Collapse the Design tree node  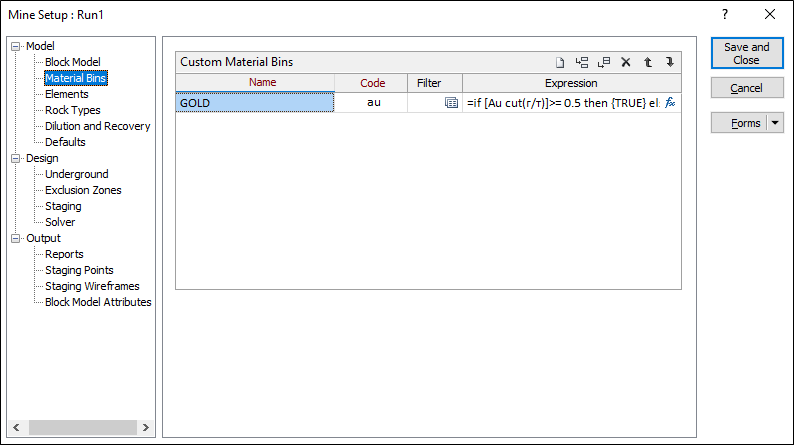point(16,158)
